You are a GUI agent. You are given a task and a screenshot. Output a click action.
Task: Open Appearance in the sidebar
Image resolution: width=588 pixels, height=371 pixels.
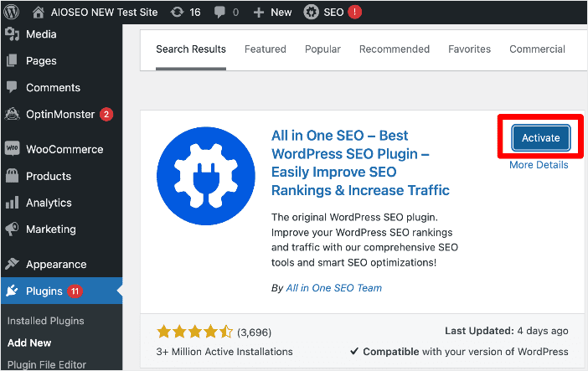point(56,265)
